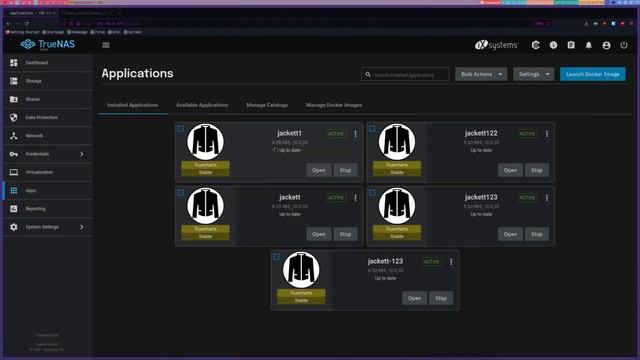The image size is (640, 360).
Task: Select the jackett123 checkbox
Action: pyautogui.click(x=372, y=193)
